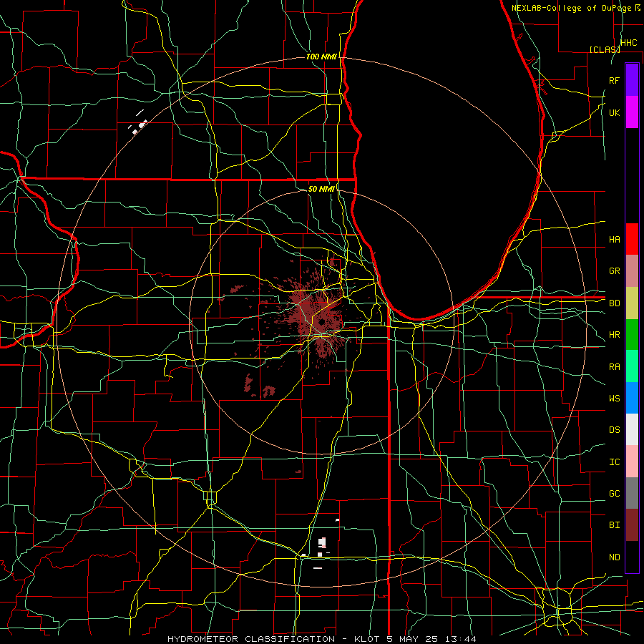Click the 100 NMI range ring label
This screenshot has height=644, width=644.
coord(321,57)
